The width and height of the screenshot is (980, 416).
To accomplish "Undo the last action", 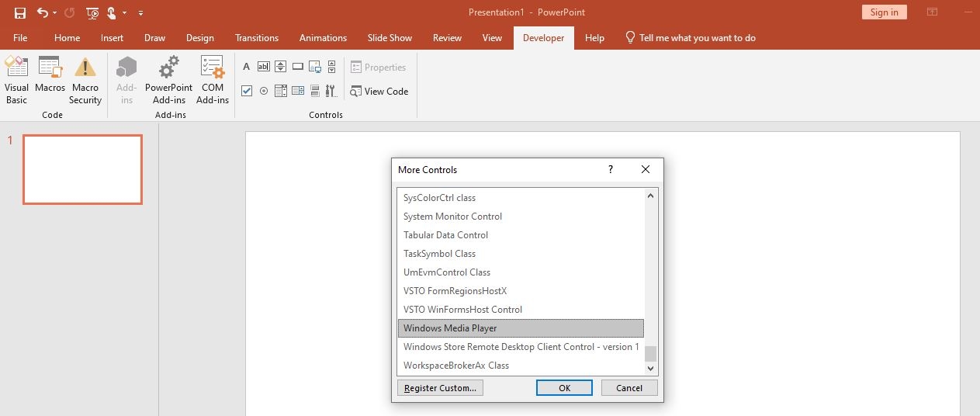I will (43, 12).
